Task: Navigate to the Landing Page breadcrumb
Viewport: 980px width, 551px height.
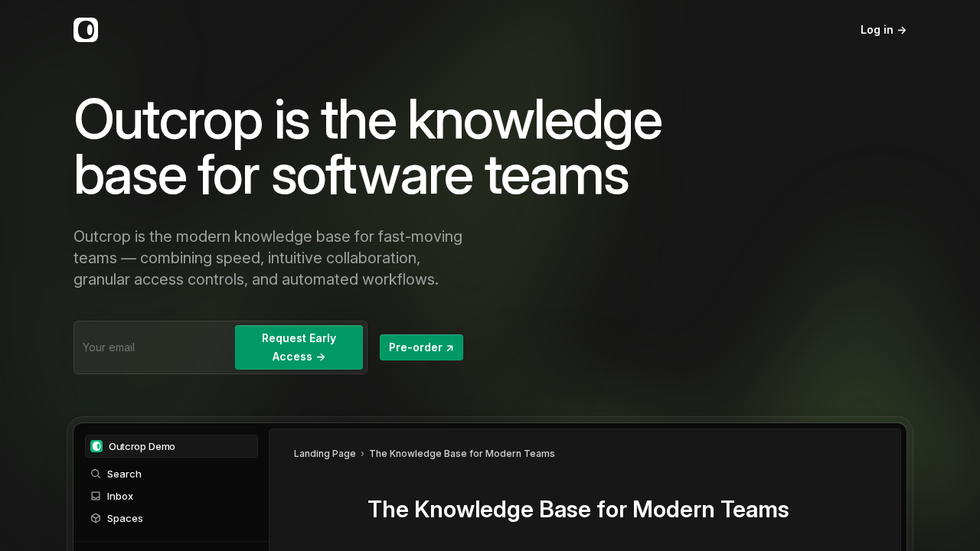Action: pyautogui.click(x=325, y=454)
